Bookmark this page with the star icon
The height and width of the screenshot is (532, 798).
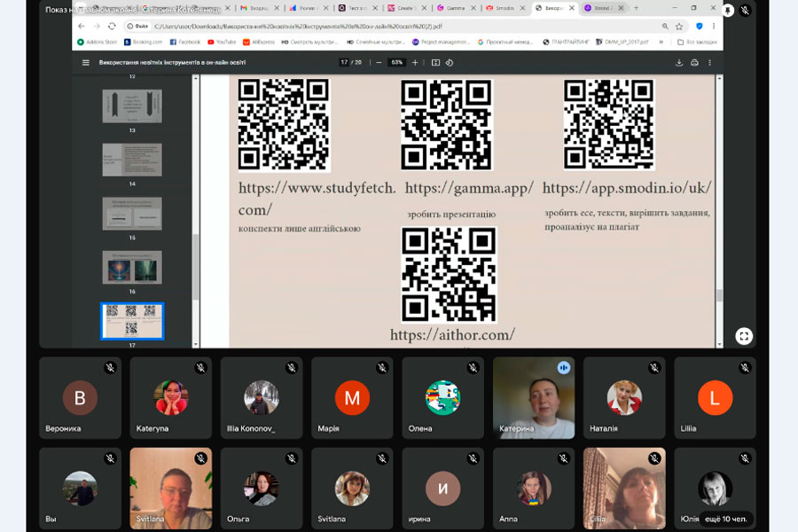[679, 26]
